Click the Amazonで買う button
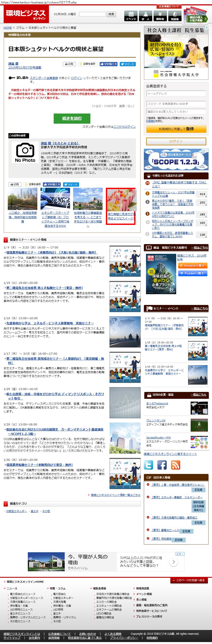Viewport: 212px width, 644px height. pyautogui.click(x=193, y=265)
